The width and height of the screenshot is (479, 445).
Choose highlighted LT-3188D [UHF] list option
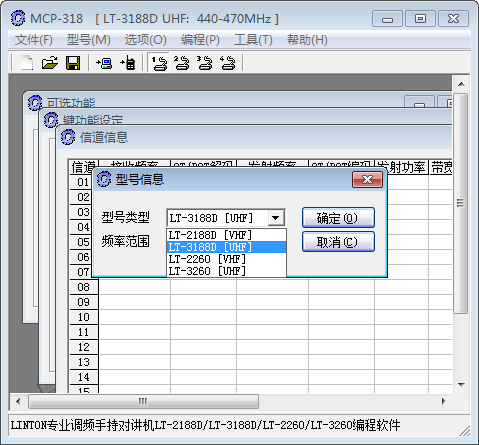pyautogui.click(x=226, y=247)
